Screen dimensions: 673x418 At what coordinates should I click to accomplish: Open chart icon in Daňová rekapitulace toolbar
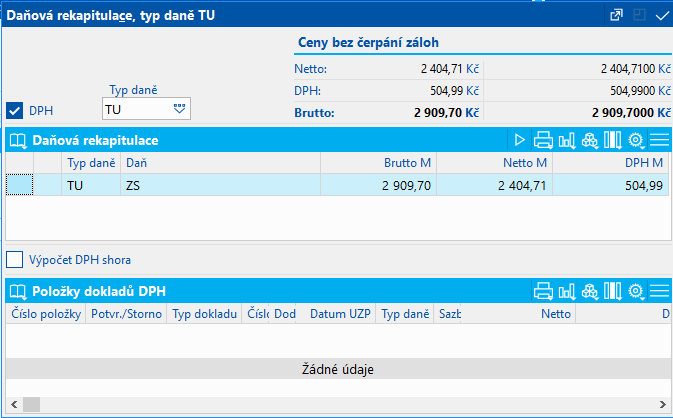click(x=566, y=140)
